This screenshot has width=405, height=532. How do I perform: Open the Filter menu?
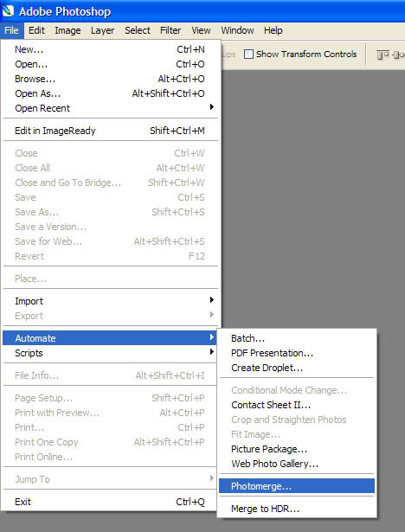pyautogui.click(x=170, y=30)
